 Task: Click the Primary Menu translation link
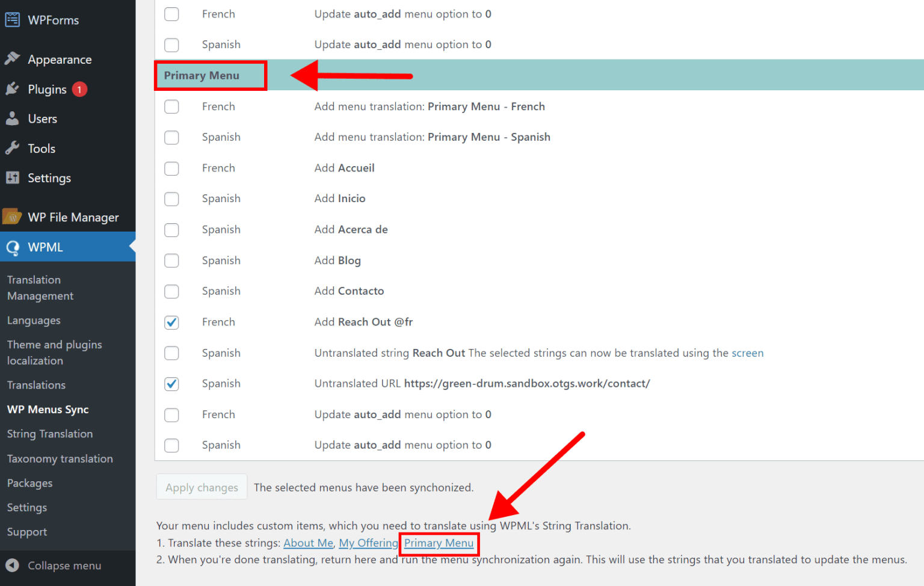(x=439, y=543)
